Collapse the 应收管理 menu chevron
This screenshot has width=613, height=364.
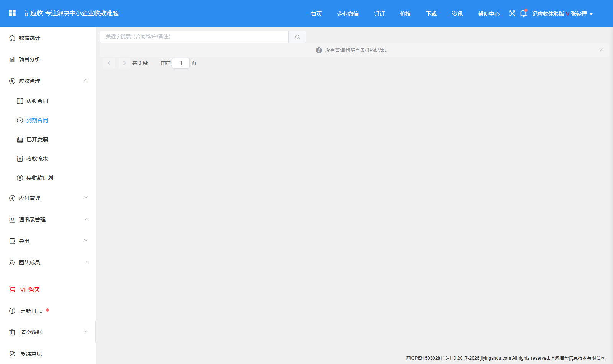(86, 80)
